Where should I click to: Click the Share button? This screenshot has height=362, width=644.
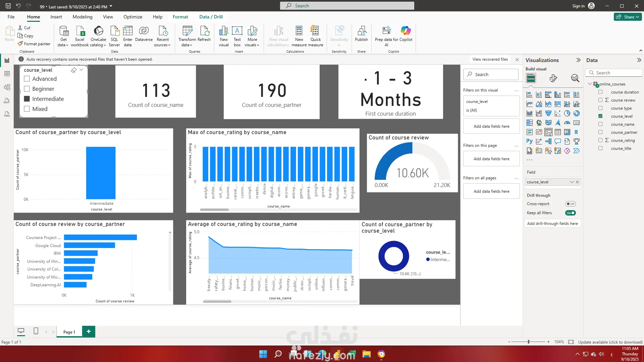(x=628, y=17)
